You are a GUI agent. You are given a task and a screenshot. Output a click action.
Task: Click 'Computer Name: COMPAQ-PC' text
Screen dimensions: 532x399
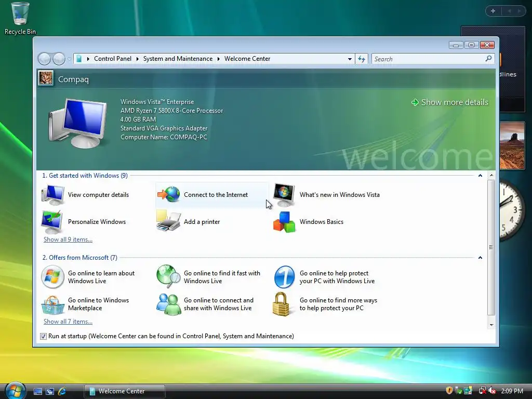pyautogui.click(x=164, y=137)
